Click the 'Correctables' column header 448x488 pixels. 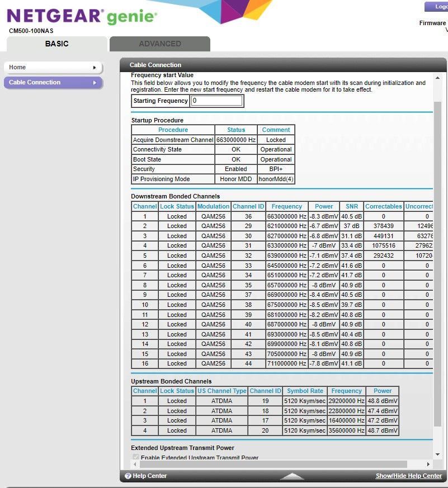pyautogui.click(x=384, y=206)
